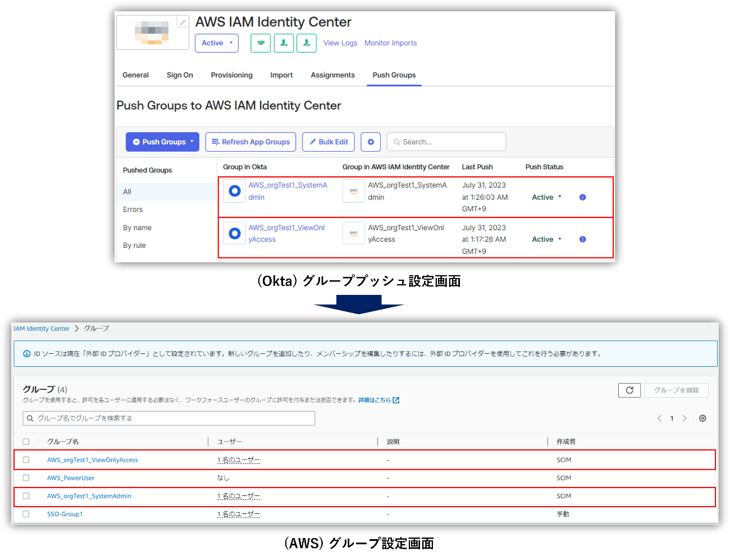
Task: Open the Import tab
Action: (x=281, y=75)
